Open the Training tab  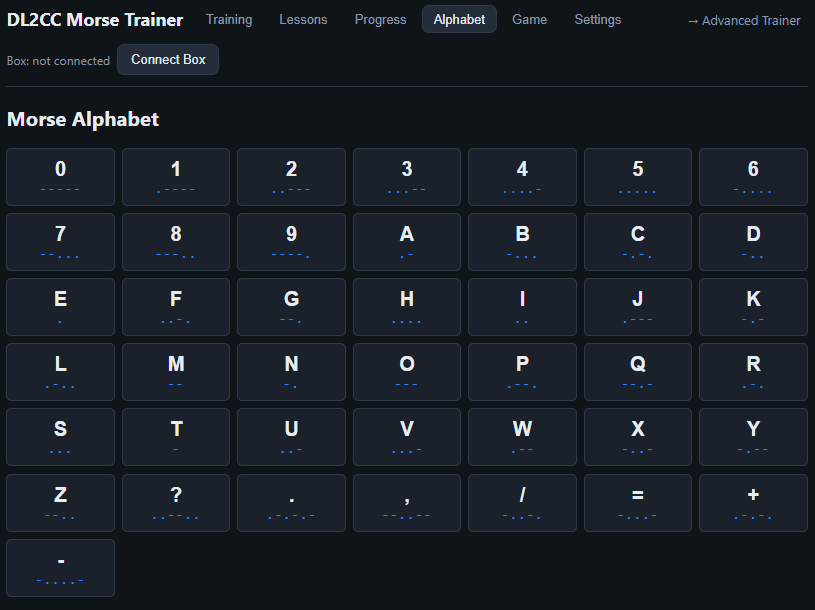click(229, 19)
